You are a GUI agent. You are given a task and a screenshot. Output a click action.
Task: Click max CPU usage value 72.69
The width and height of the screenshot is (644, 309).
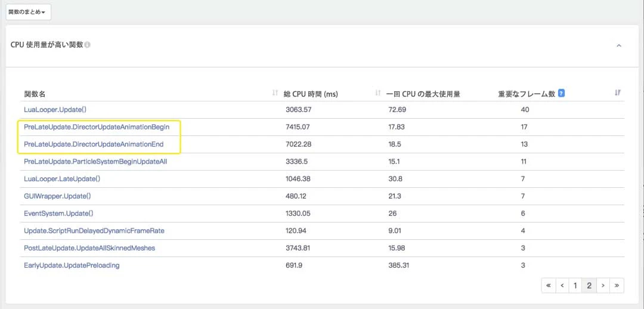click(397, 110)
